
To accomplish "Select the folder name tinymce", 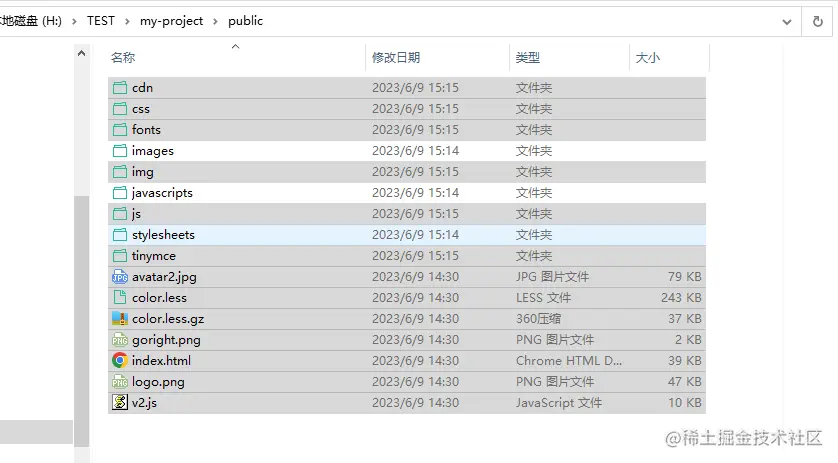I will pyautogui.click(x=153, y=256).
